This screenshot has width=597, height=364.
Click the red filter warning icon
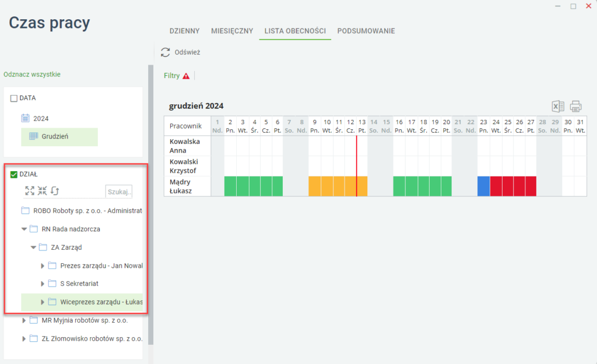186,76
